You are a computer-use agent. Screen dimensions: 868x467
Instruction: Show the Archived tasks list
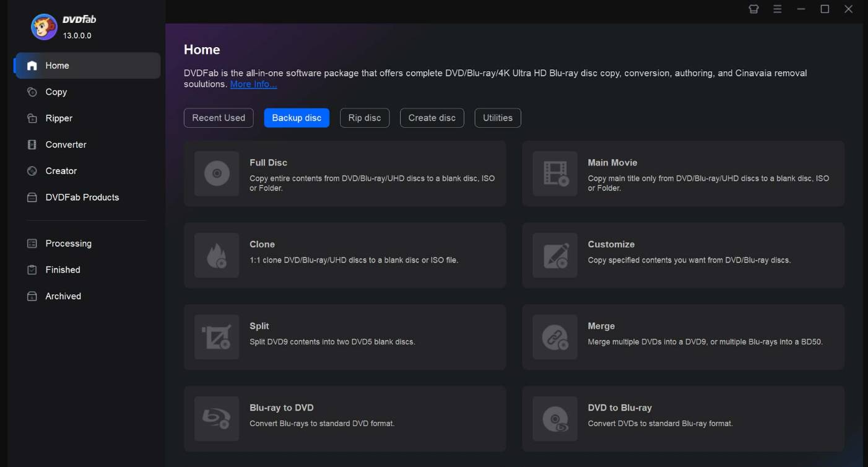click(63, 296)
